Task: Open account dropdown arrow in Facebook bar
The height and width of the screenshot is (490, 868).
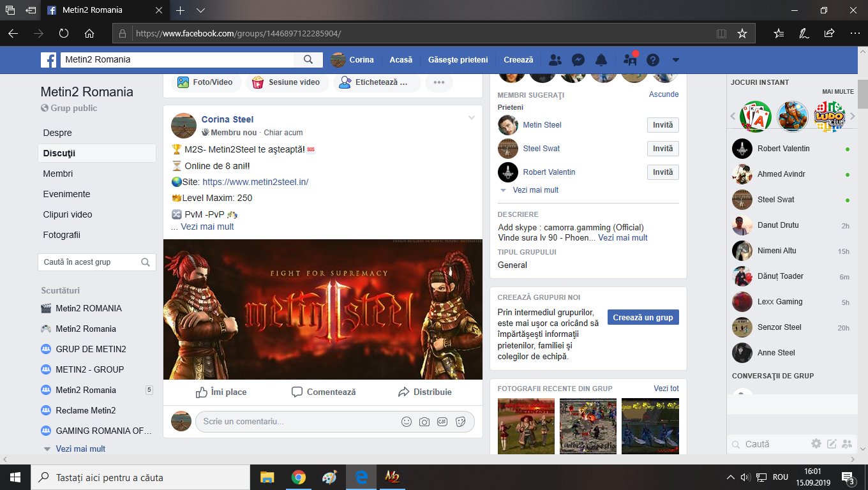Action: tap(676, 60)
